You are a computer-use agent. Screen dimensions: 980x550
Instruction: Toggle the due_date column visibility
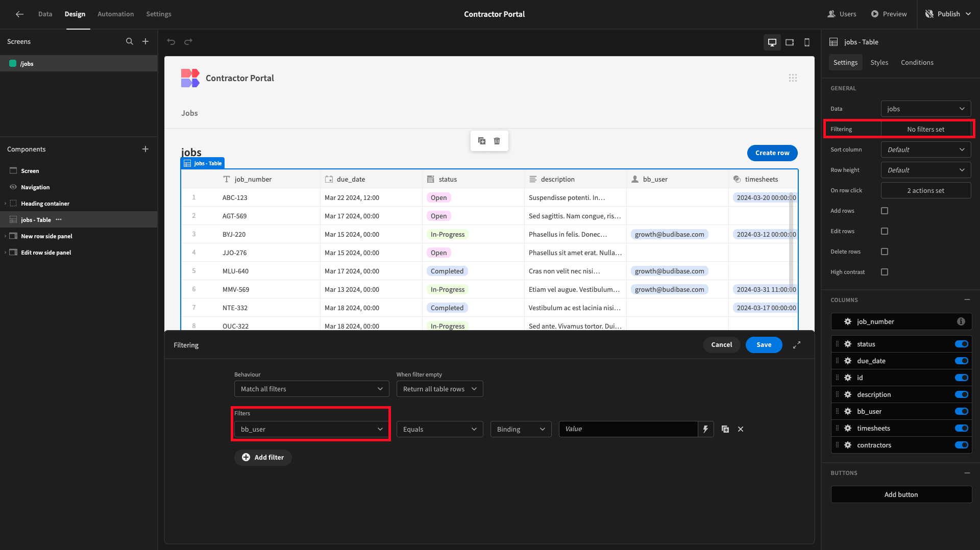pyautogui.click(x=962, y=361)
